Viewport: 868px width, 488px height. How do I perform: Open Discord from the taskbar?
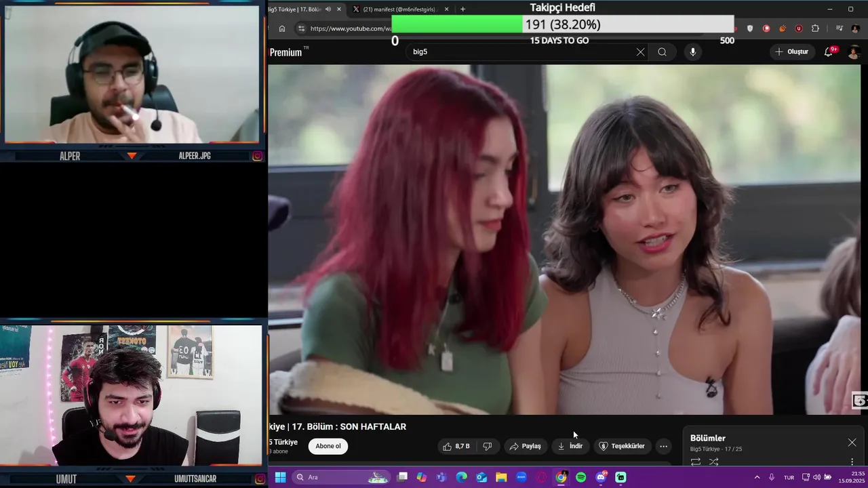coord(601,477)
